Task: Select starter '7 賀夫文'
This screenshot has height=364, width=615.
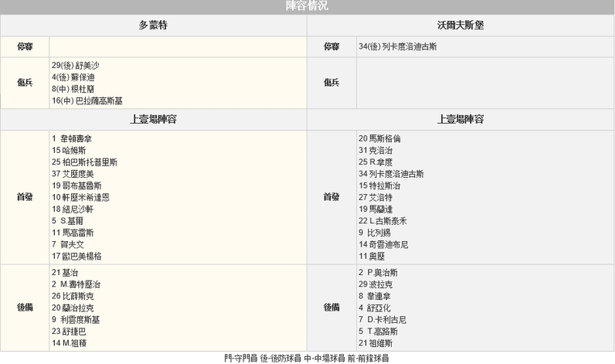Action: click(x=68, y=244)
